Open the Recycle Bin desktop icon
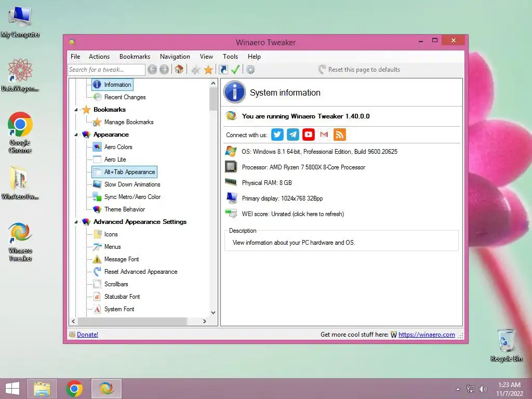The width and height of the screenshot is (532, 399). point(506,345)
